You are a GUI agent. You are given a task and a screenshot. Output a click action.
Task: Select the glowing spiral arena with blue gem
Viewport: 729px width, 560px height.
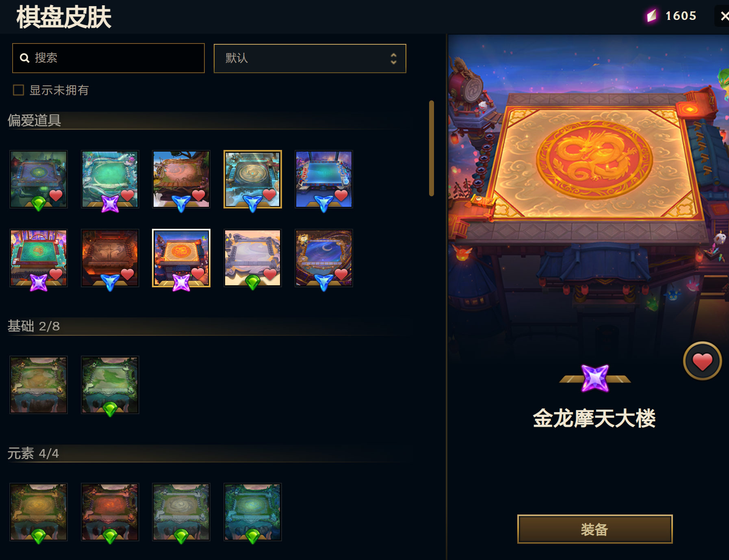(253, 179)
